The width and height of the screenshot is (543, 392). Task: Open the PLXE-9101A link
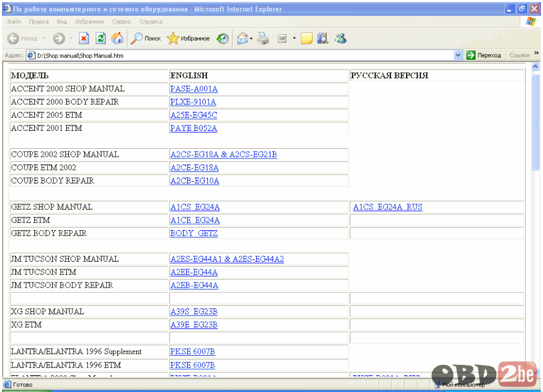point(193,102)
